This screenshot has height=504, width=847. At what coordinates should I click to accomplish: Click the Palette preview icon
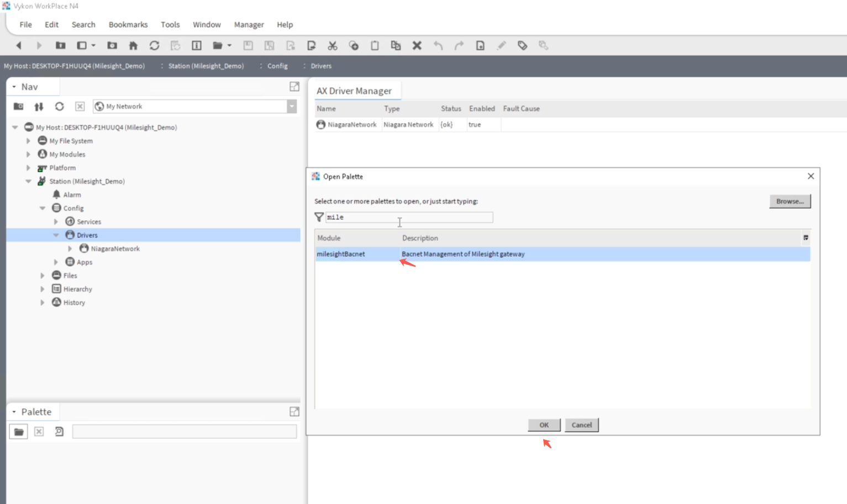click(60, 432)
